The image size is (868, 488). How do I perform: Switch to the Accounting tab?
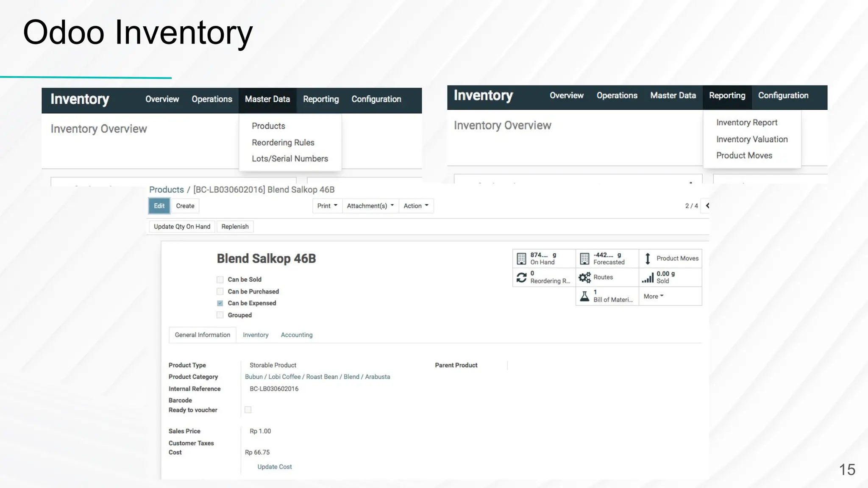point(297,335)
